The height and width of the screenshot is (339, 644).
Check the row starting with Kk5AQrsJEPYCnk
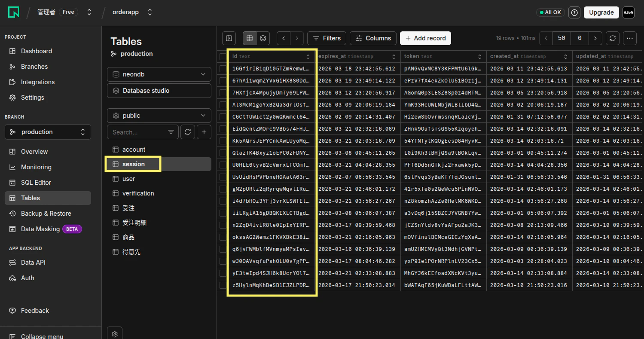223,141
